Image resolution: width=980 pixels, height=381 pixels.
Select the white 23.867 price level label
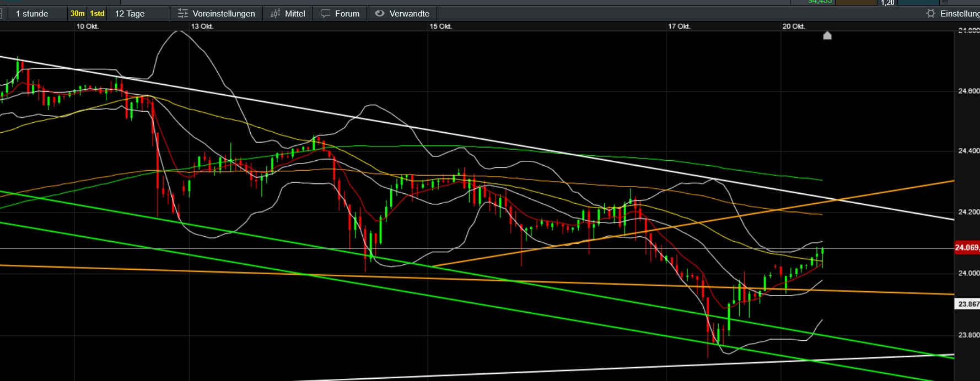point(968,304)
